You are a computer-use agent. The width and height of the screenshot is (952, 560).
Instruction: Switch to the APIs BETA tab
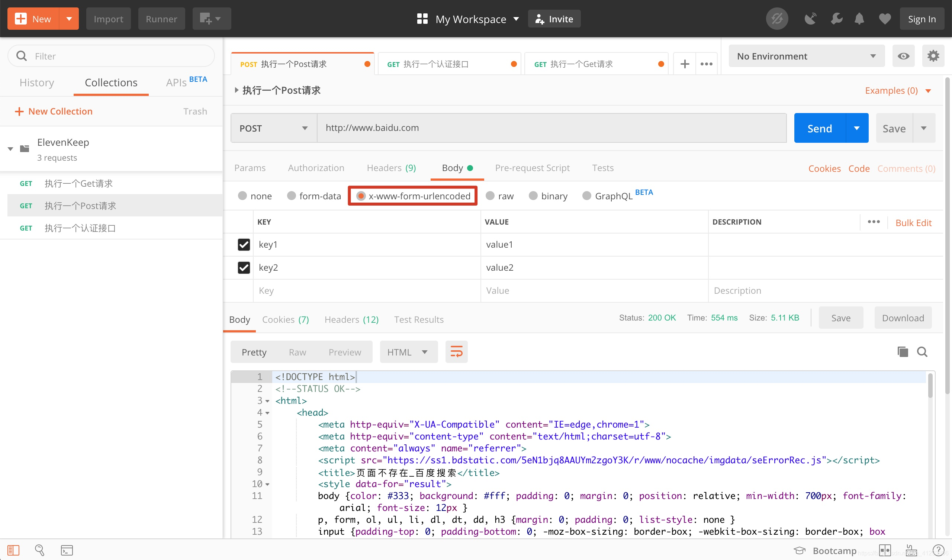(x=187, y=81)
